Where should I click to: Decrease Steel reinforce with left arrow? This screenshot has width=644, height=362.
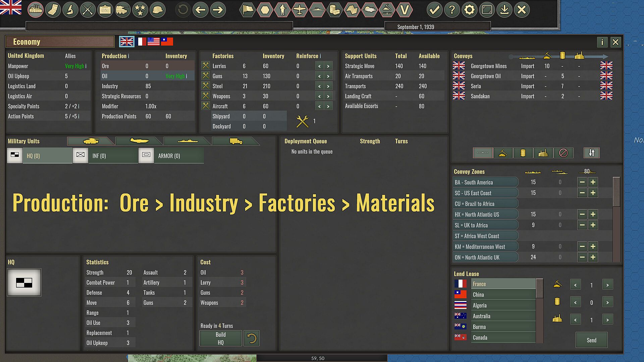pyautogui.click(x=319, y=86)
